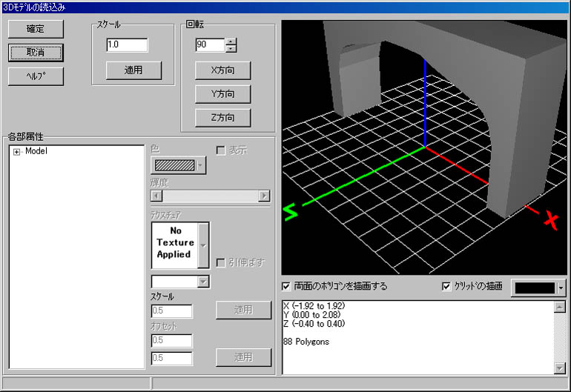
Task: Toggle the 表示 display checkbox
Action: (221, 150)
